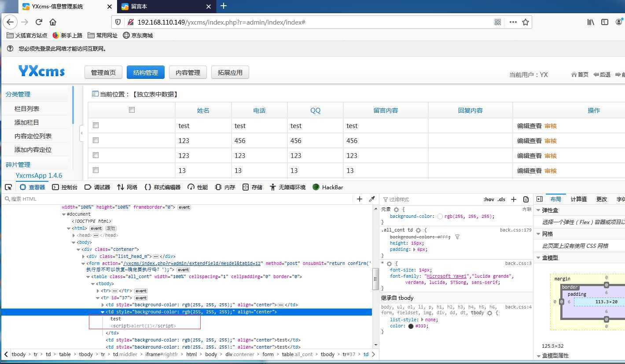Open the 样式编辑器 style editor tab
This screenshot has height=364, width=625.
pyautogui.click(x=162, y=187)
